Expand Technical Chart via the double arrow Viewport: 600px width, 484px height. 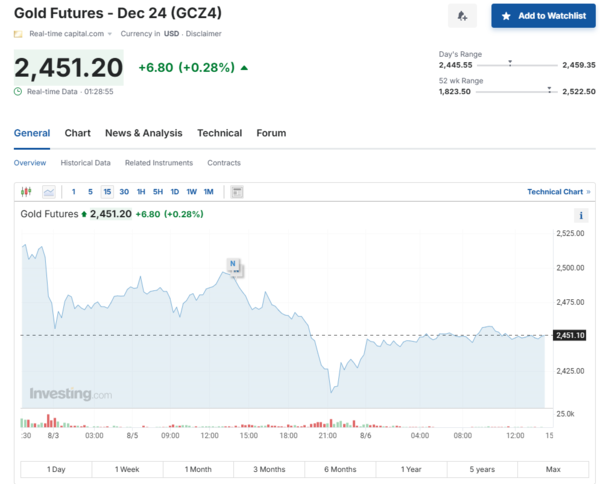click(x=588, y=192)
